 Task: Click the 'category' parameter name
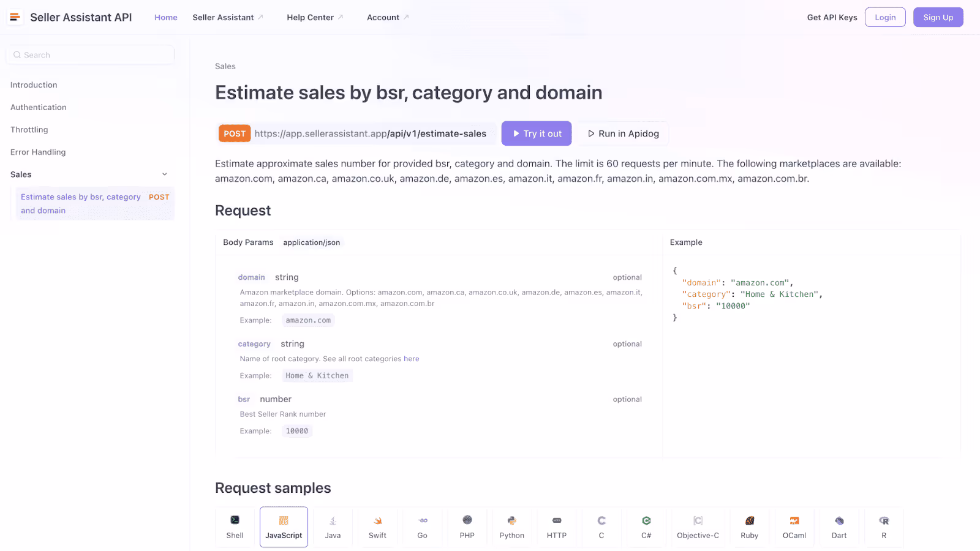(254, 344)
